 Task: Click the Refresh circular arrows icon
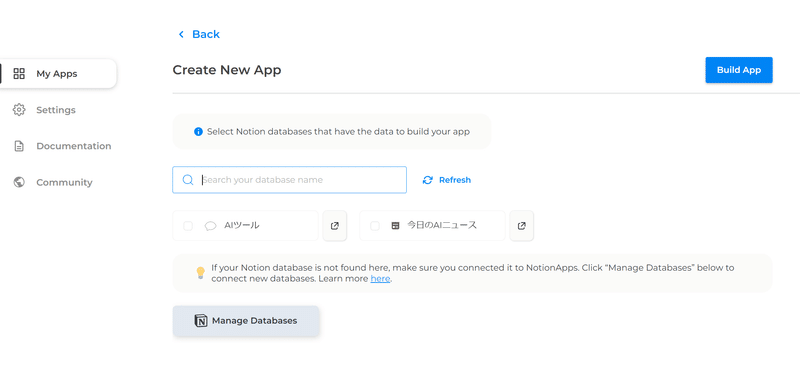coord(428,180)
